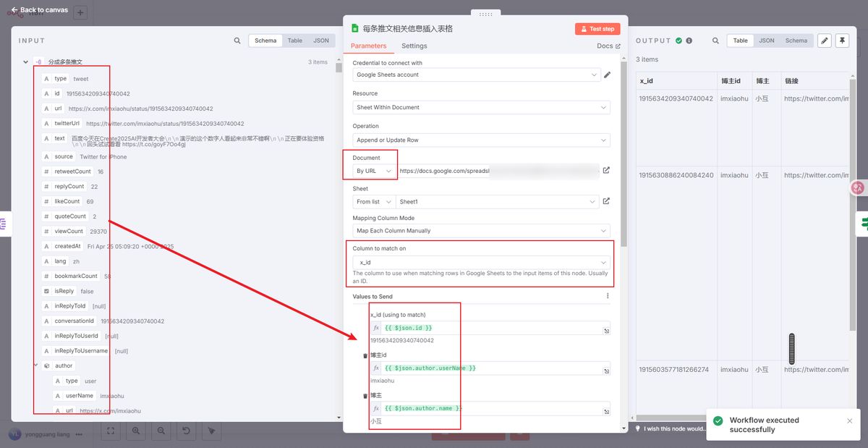Delete the 博主id field using trash icon
This screenshot has height=448, width=868.
[365, 355]
